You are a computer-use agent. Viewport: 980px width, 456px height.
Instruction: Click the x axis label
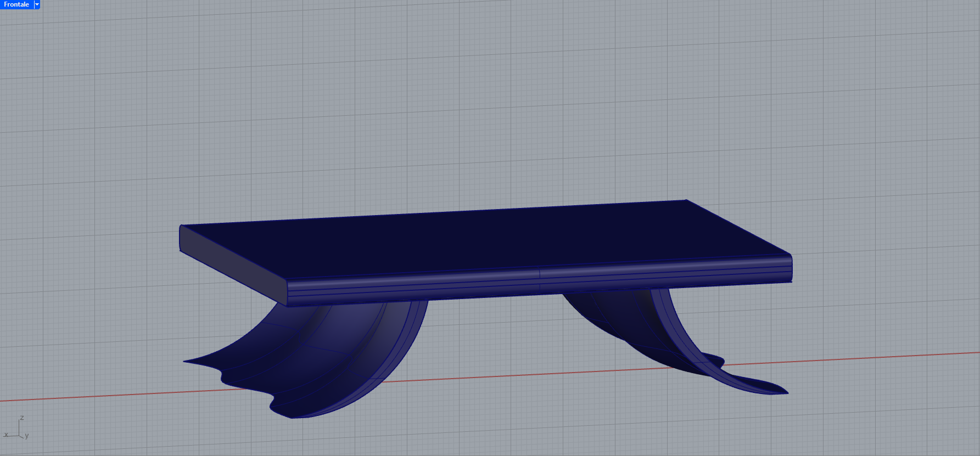pos(5,435)
